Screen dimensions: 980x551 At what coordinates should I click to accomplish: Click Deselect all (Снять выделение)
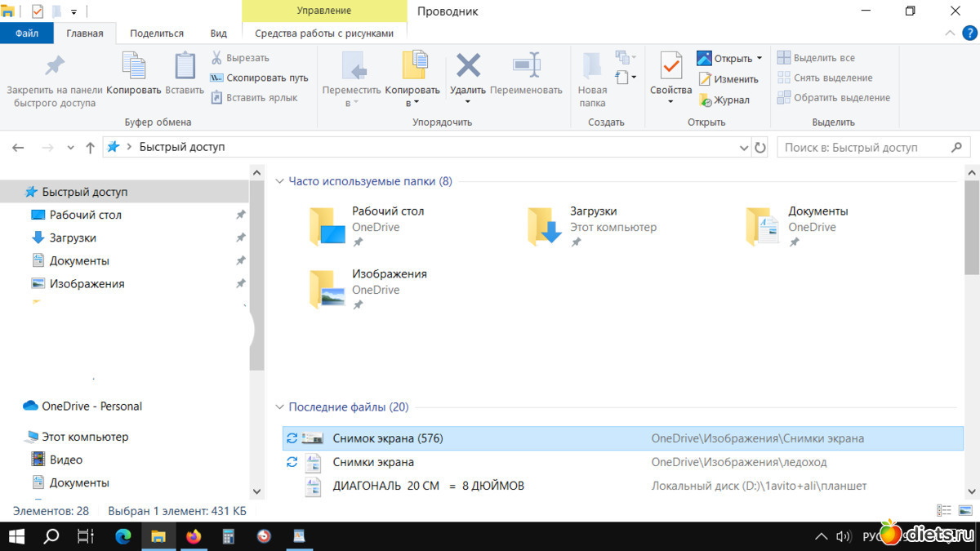tap(825, 78)
